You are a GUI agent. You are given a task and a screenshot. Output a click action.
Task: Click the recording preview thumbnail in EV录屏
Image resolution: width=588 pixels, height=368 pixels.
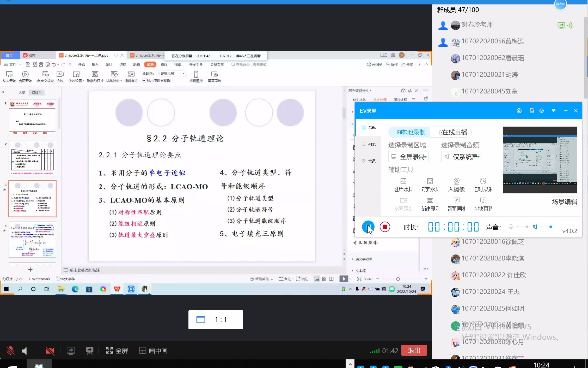540,160
